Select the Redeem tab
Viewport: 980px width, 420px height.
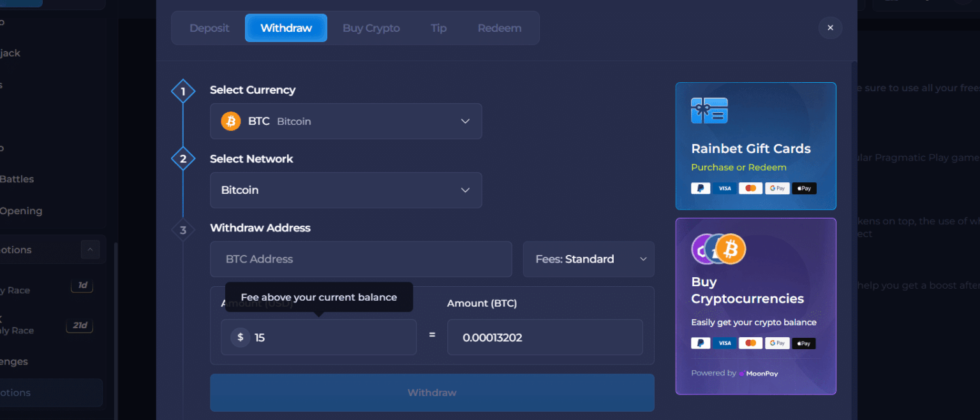[500, 27]
